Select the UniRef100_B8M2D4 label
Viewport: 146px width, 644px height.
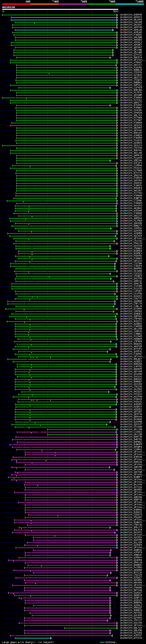131,364
